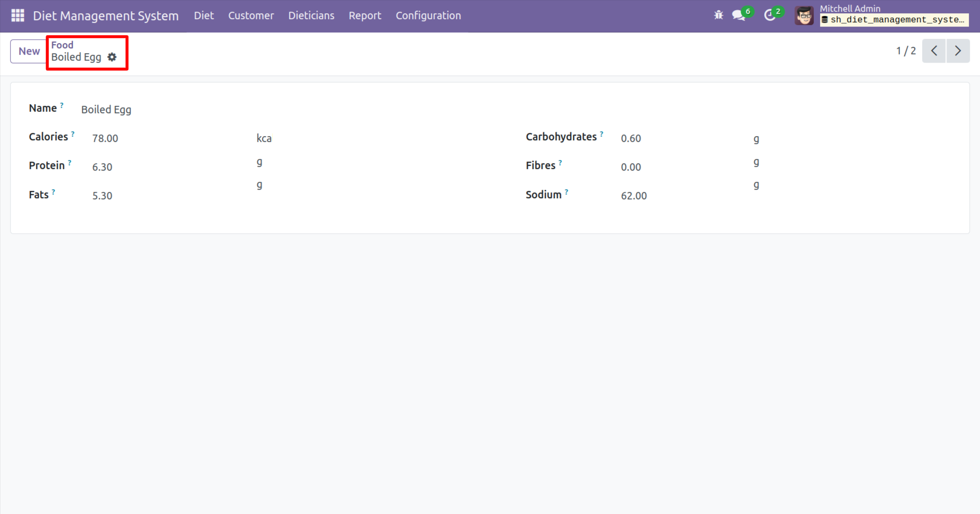Show help tooltip for Calories field
Viewport: 980px width, 514px height.
(x=73, y=134)
